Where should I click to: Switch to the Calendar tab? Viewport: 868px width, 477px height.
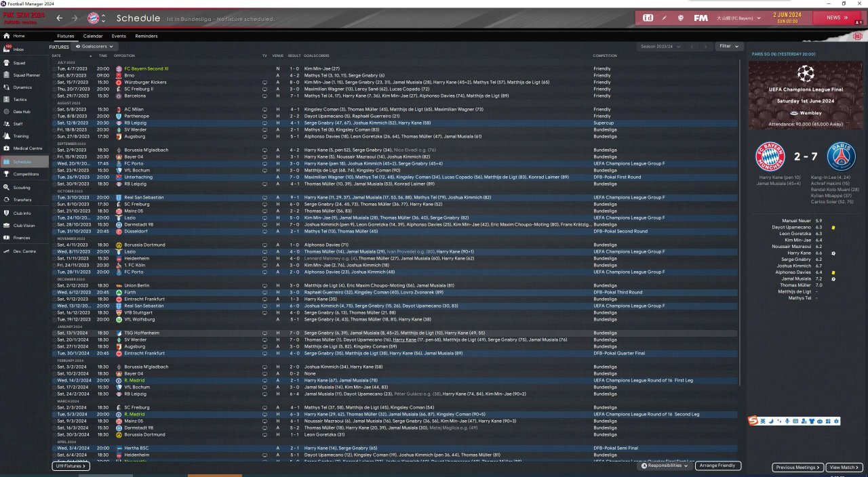coord(93,36)
